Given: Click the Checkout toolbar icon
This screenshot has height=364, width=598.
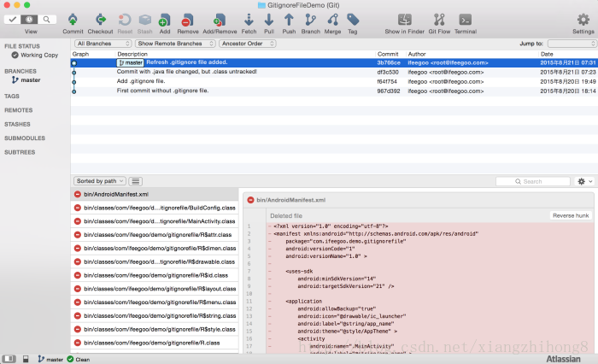Looking at the screenshot, I should tap(100, 20).
